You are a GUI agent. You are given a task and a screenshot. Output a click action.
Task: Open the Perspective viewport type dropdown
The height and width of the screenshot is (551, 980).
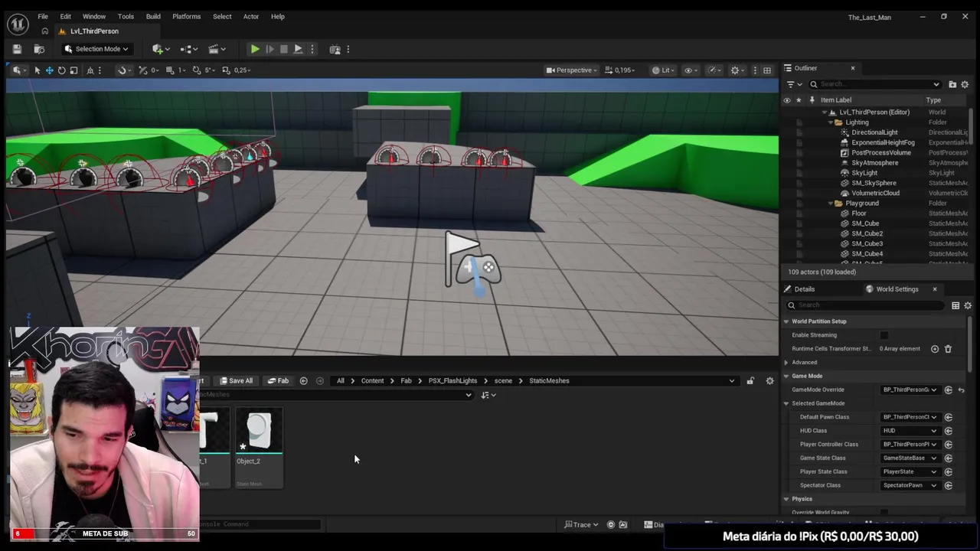point(573,70)
